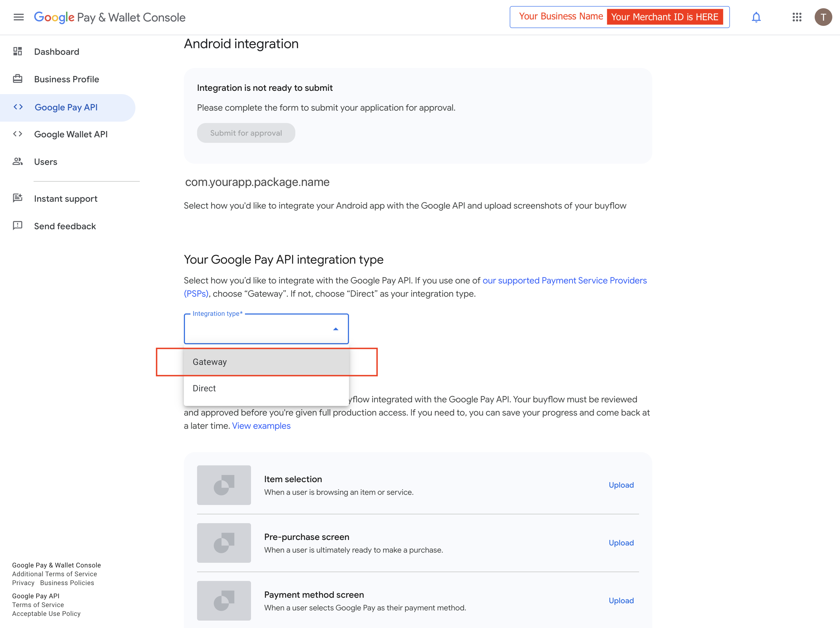The height and width of the screenshot is (628, 840).
Task: Open the Google Pay API menu item
Action: [x=66, y=107]
